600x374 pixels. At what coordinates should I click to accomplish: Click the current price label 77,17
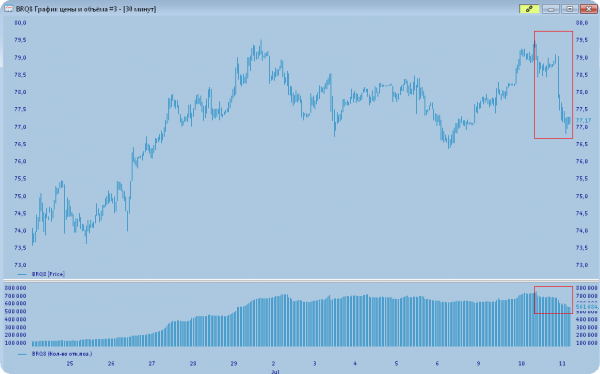point(583,121)
